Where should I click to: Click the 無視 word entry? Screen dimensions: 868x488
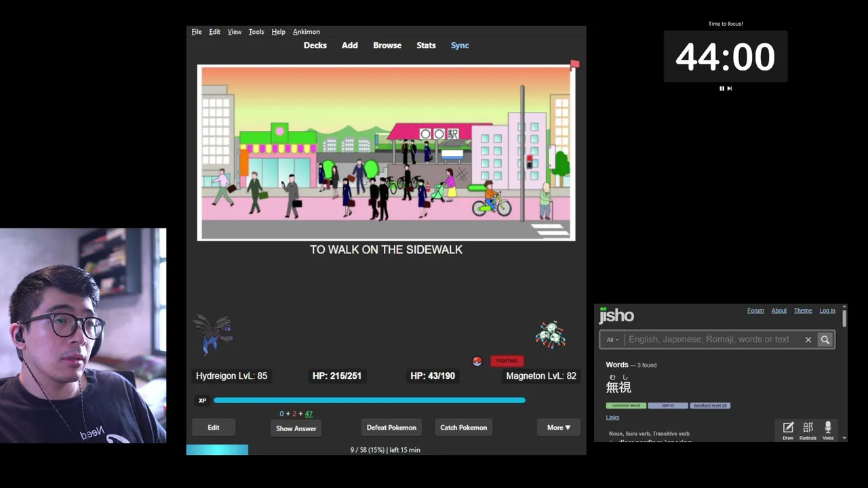coord(618,387)
